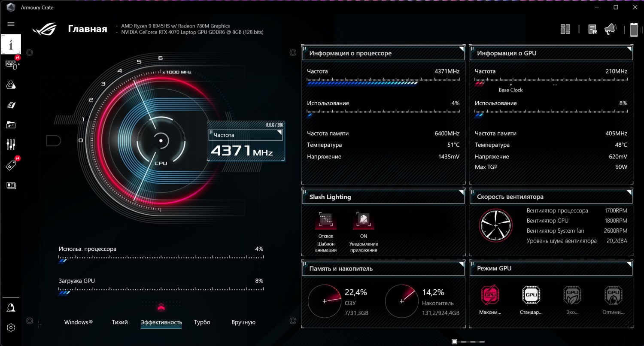Click the dashboard layout icon in header
Image resolution: width=644 pixels, height=346 pixels.
[x=565, y=29]
